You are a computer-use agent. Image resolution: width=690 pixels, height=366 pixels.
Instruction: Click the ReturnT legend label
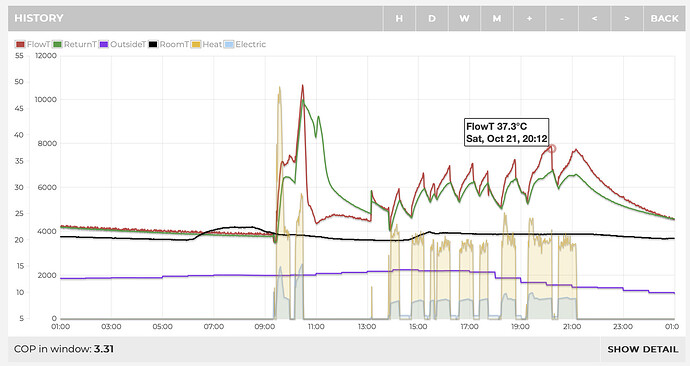pyautogui.click(x=80, y=44)
